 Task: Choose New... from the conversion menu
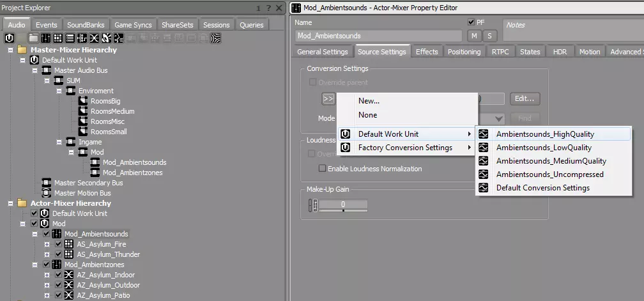point(369,101)
